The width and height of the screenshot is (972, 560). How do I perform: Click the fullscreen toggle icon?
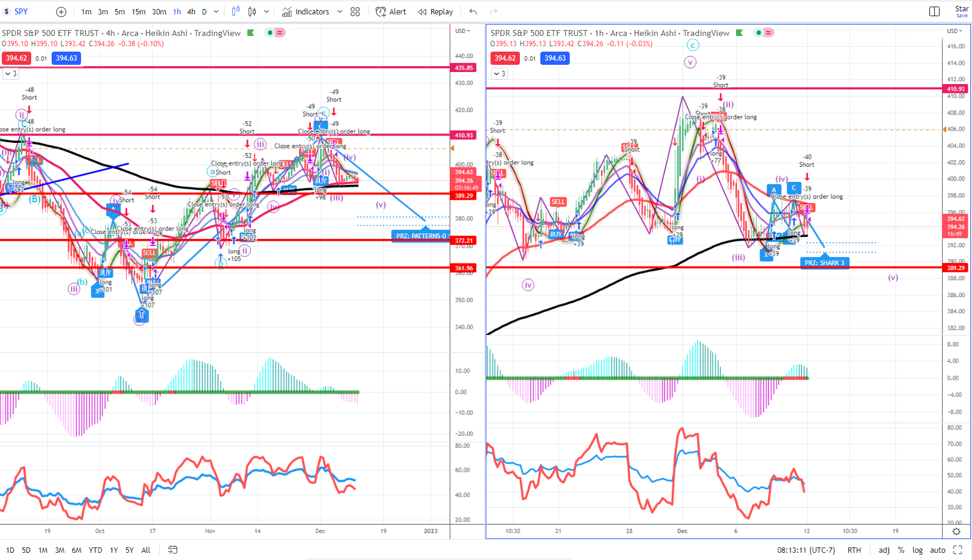pyautogui.click(x=958, y=550)
